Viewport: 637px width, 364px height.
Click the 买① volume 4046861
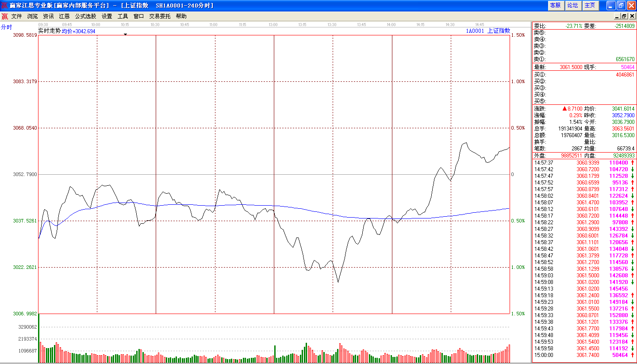tap(625, 75)
